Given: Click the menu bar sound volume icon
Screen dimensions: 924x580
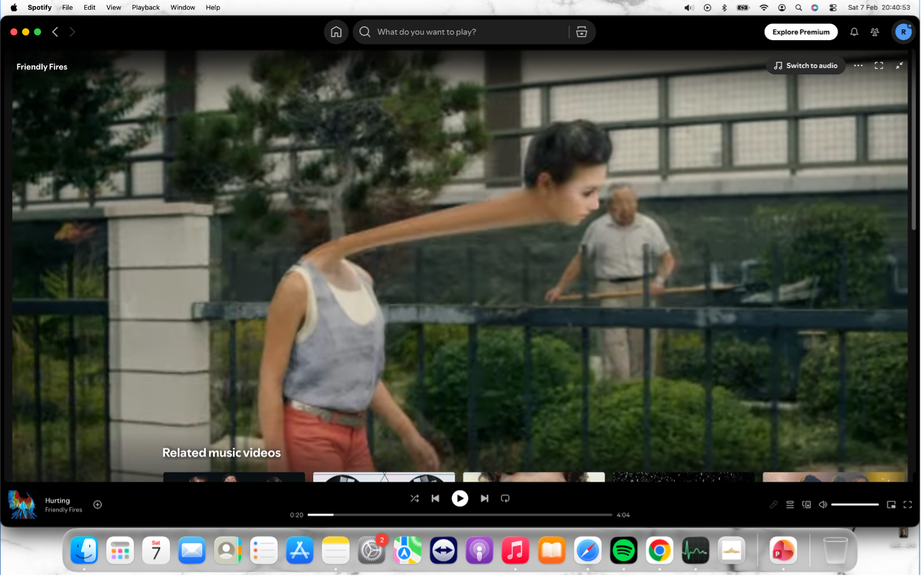Looking at the screenshot, I should tap(689, 7).
